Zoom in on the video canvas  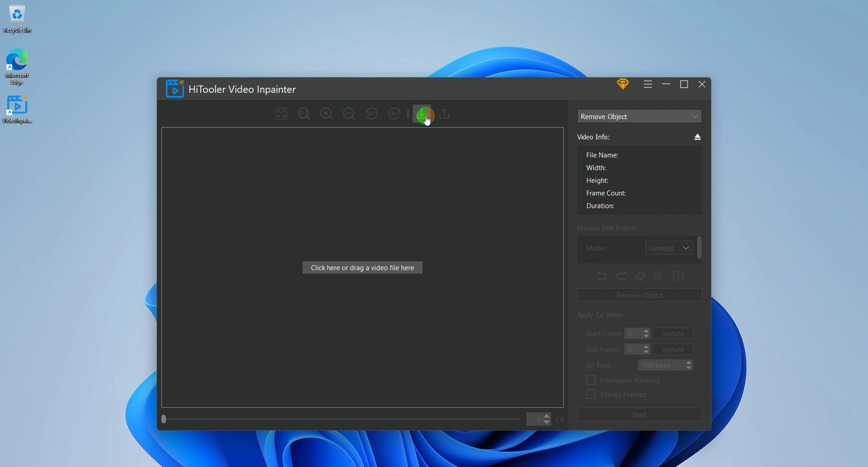click(326, 114)
